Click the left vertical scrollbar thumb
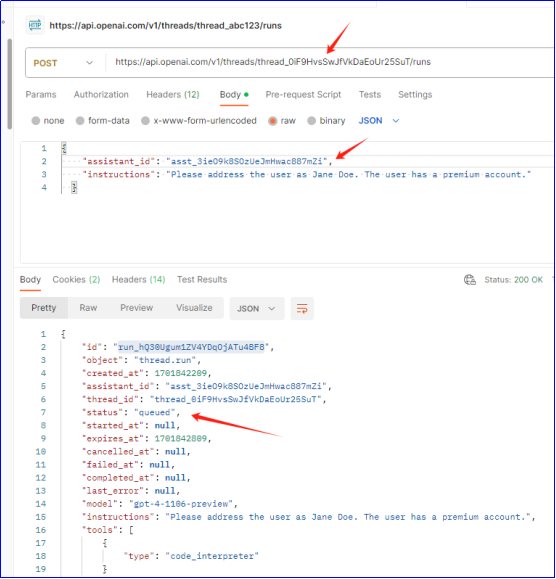 [10, 84]
